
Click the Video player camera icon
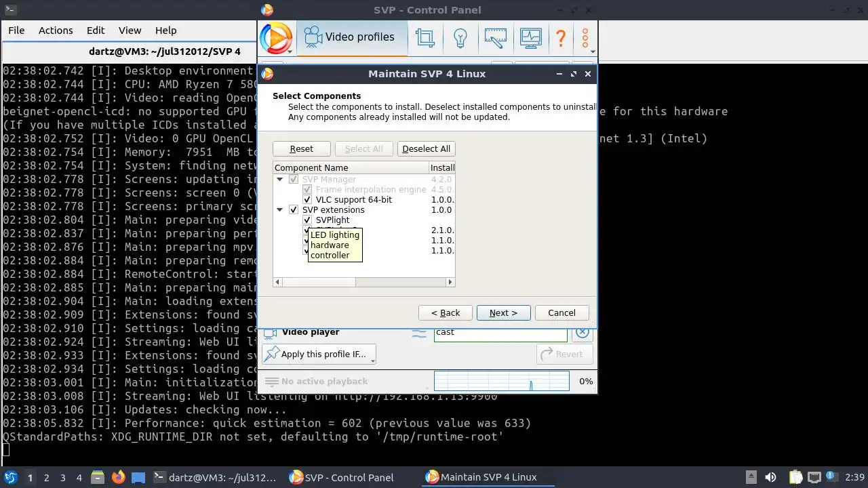pyautogui.click(x=271, y=333)
